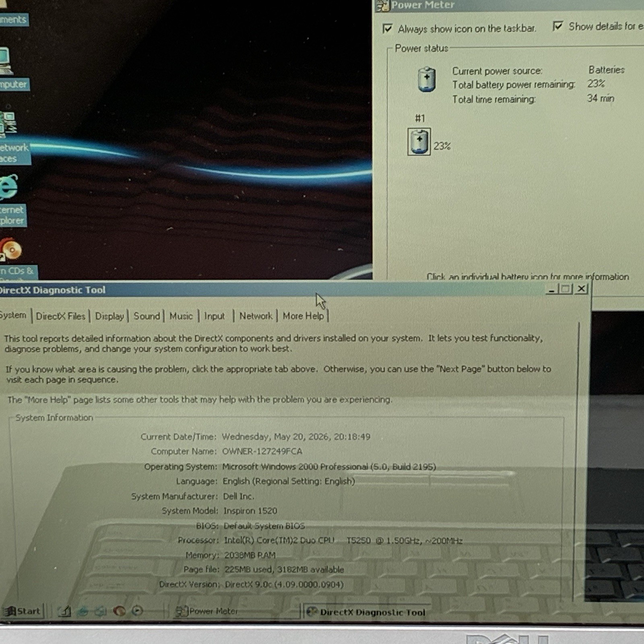Click system manufacturer 'Dell Inc.'
This screenshot has width=644, height=644.
tap(239, 496)
